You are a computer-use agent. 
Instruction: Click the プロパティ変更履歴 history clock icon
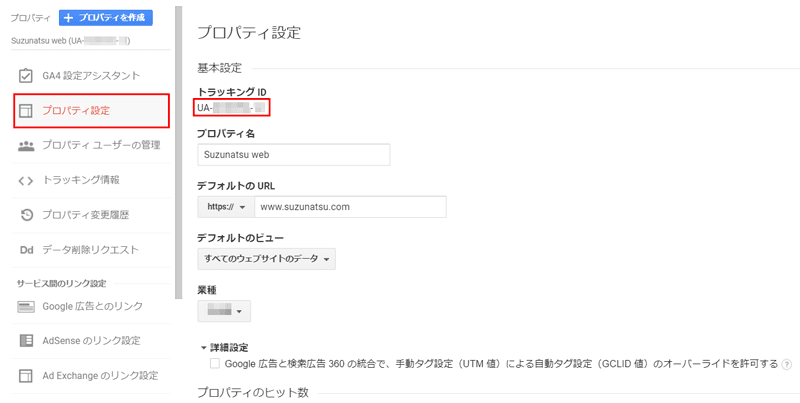[x=27, y=215]
